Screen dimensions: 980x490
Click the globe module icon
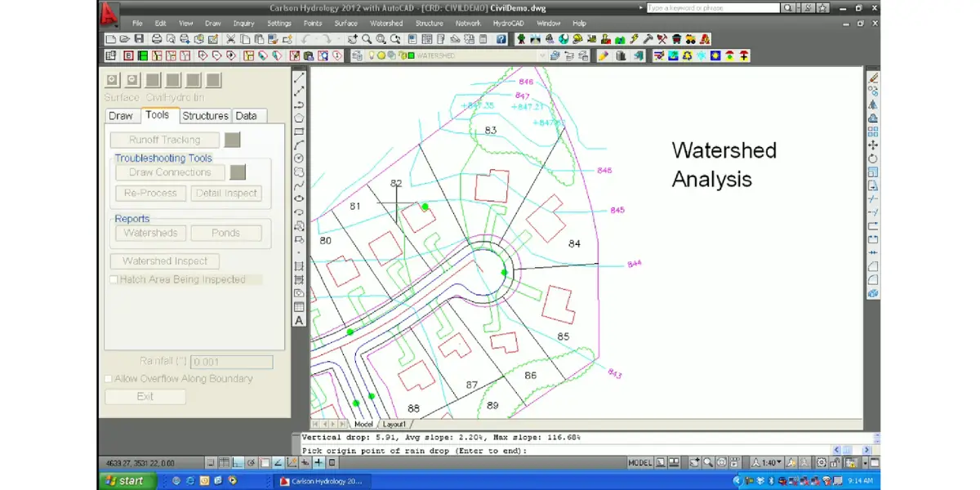(x=563, y=39)
